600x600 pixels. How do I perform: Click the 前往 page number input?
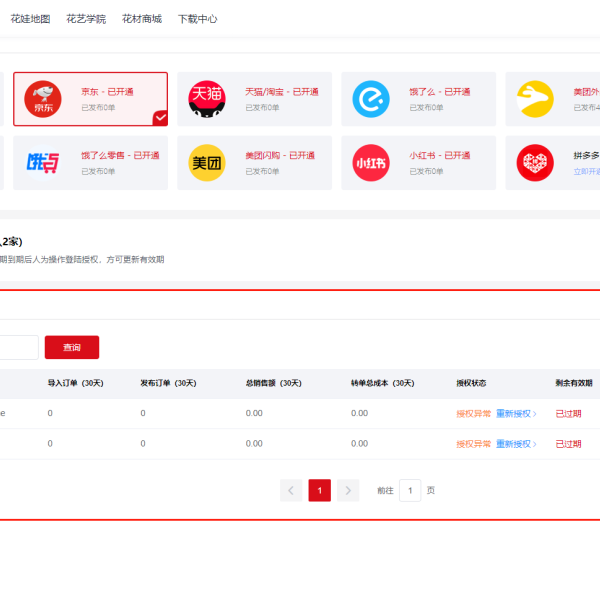410,490
